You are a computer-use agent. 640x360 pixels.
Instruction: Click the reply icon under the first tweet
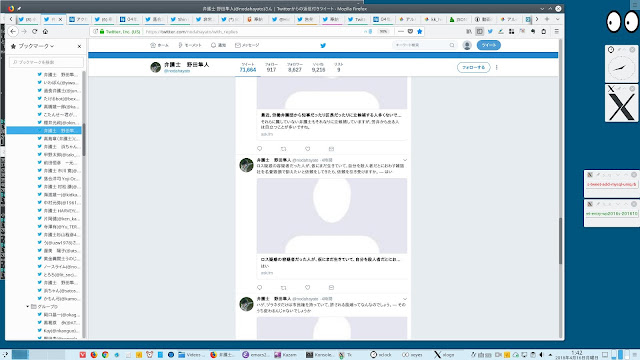coord(260,149)
